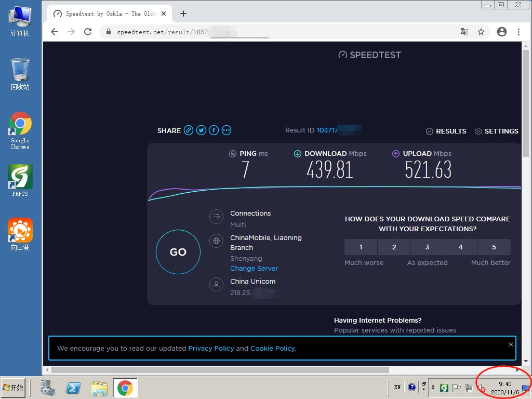Show hidden tray icons

pyautogui.click(x=433, y=387)
